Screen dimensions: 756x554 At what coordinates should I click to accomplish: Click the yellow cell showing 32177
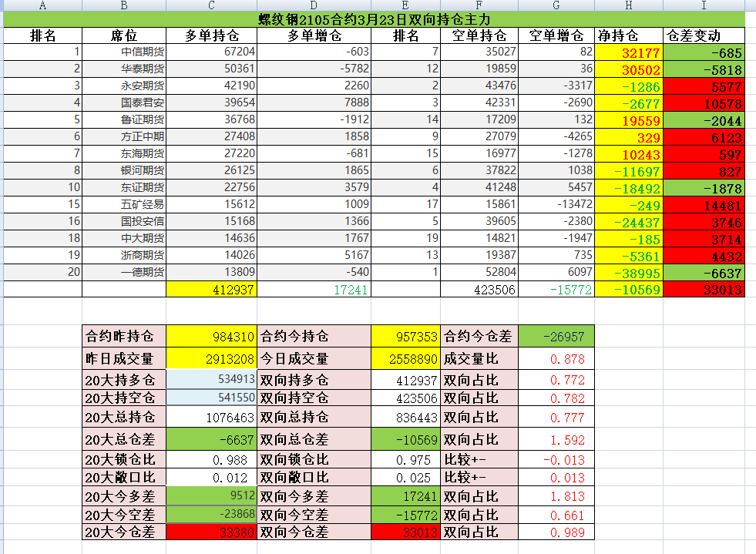point(628,53)
